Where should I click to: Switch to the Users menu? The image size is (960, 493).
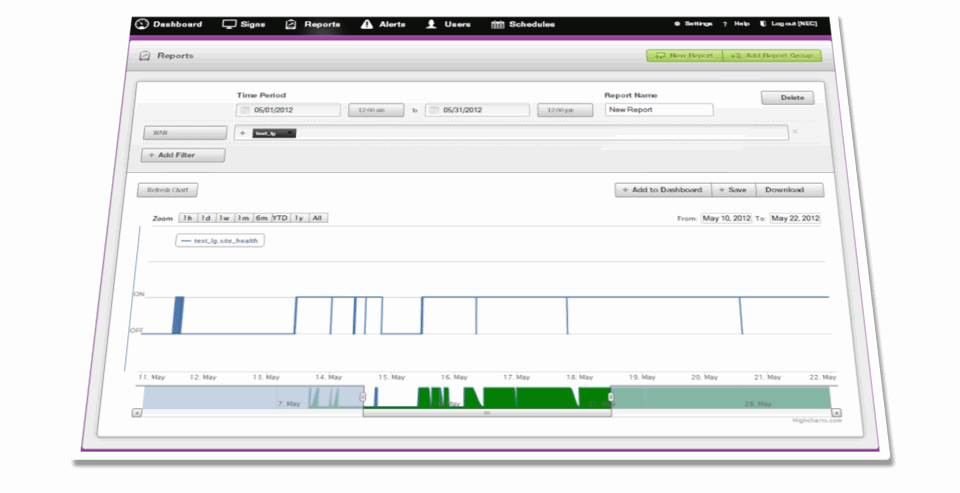(x=448, y=24)
